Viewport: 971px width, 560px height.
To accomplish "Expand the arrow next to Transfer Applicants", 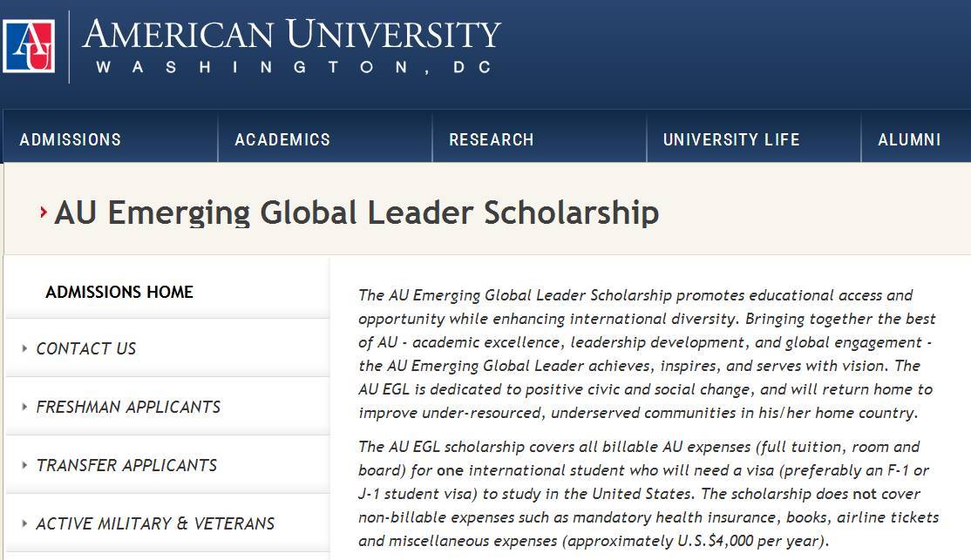I will pyautogui.click(x=24, y=465).
